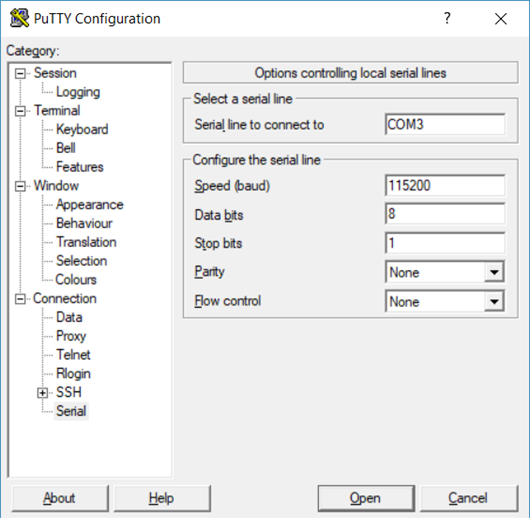The height and width of the screenshot is (518, 530).
Task: Go to the Telnet category
Action: pos(73,355)
